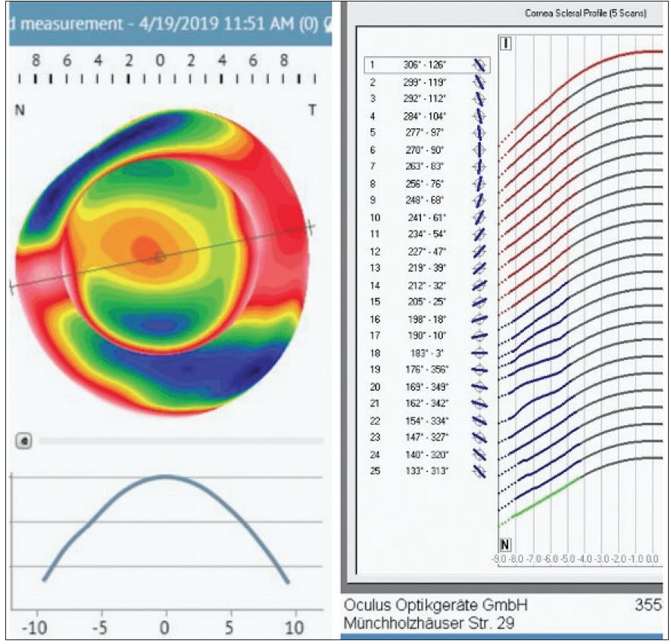Click the center point of the corneal elevation map

click(160, 257)
